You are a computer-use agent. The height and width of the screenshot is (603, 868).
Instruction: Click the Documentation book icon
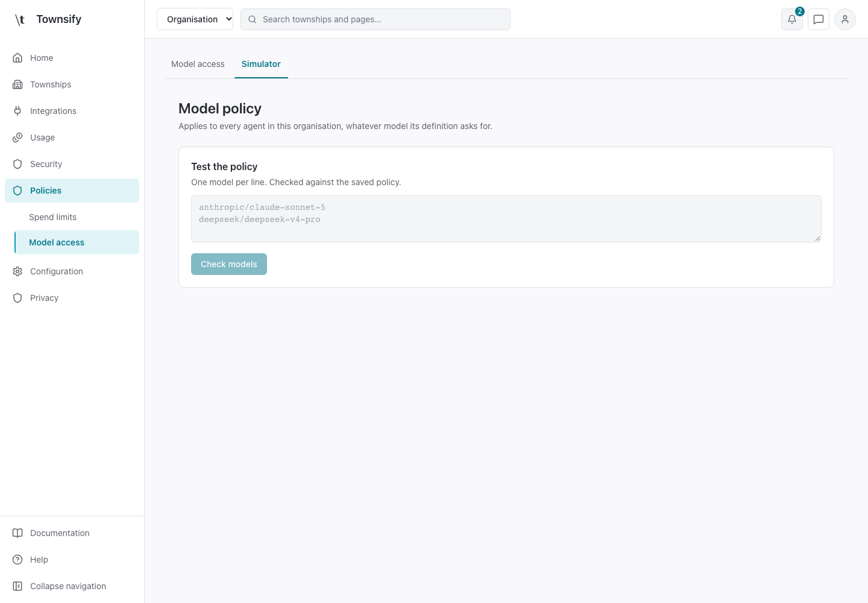coord(17,533)
